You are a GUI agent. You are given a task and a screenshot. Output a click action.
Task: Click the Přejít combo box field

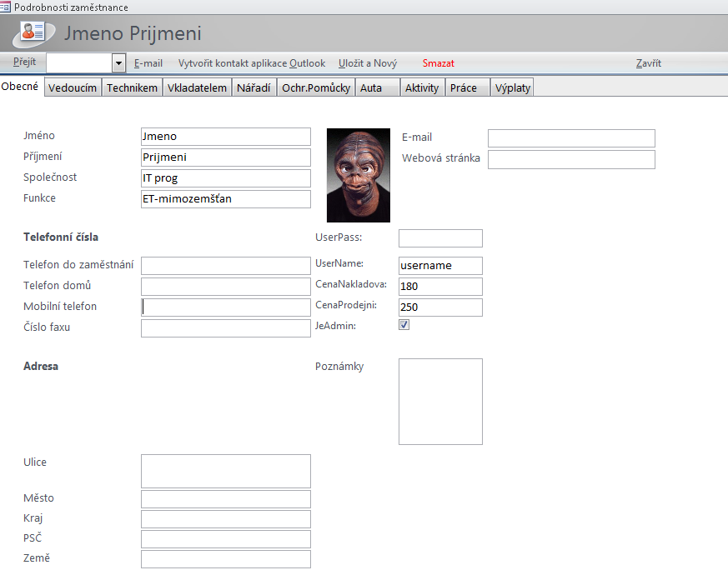coord(79,63)
